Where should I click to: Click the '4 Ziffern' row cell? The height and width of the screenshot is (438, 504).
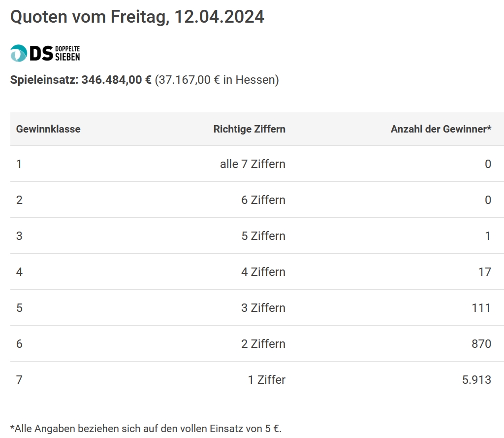(x=263, y=272)
